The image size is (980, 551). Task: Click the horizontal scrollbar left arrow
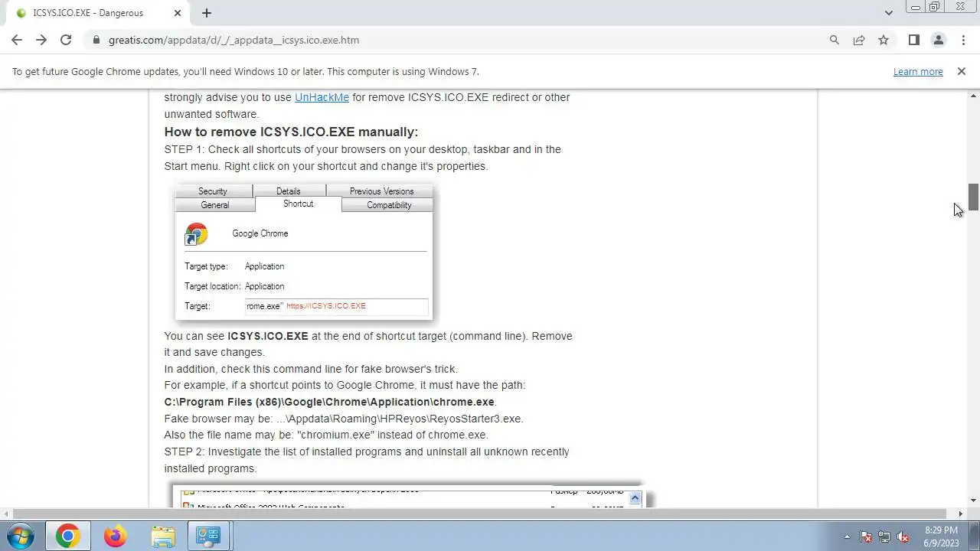point(6,514)
